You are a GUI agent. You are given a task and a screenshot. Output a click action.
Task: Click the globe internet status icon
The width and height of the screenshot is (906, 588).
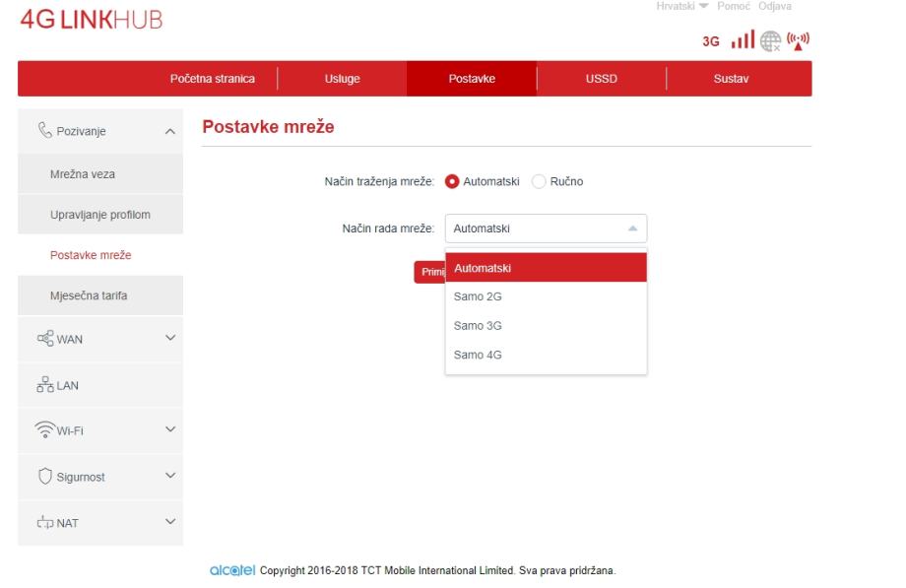pyautogui.click(x=770, y=41)
